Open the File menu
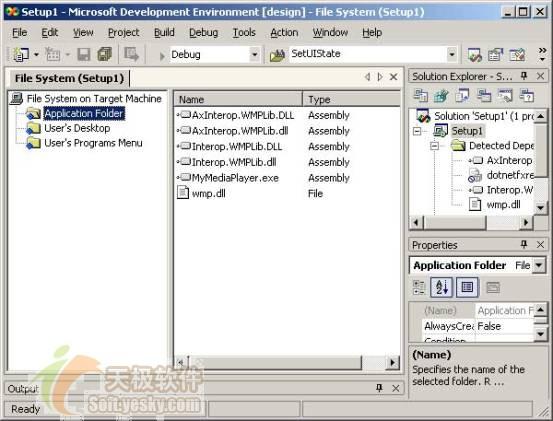The image size is (553, 421). tap(19, 32)
